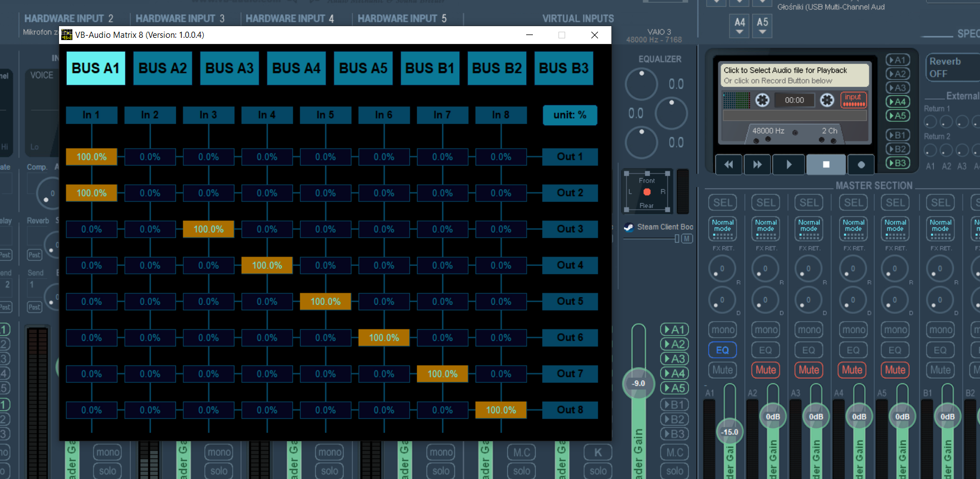Route the recorder to bus A1
The image size is (980, 479).
coord(898,60)
